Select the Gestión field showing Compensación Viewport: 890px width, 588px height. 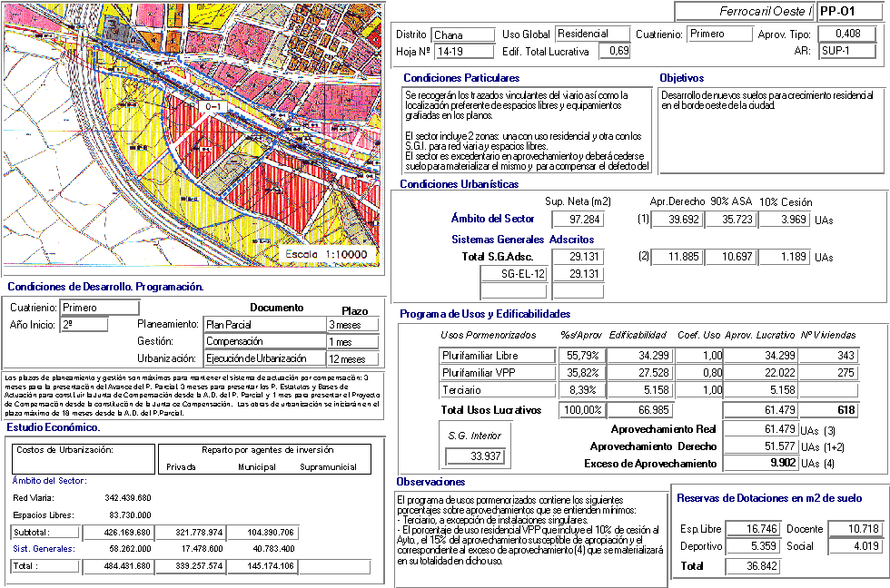point(264,342)
